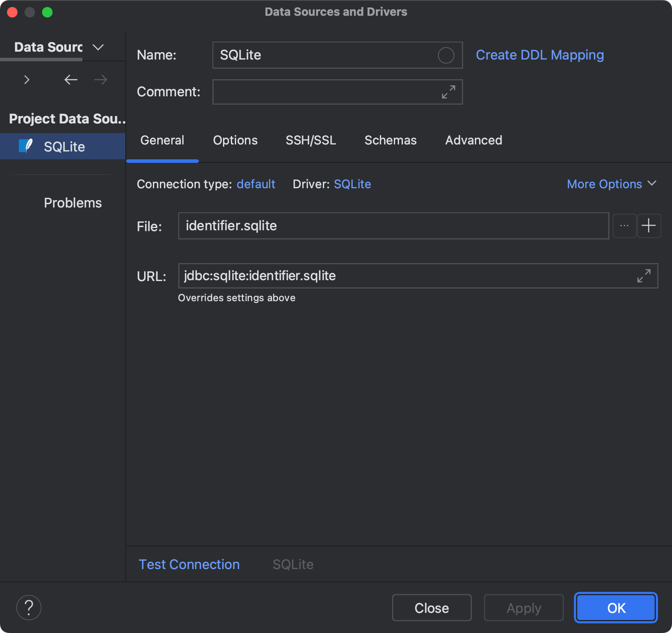
Task: Switch to the Advanced tab
Action: point(474,140)
